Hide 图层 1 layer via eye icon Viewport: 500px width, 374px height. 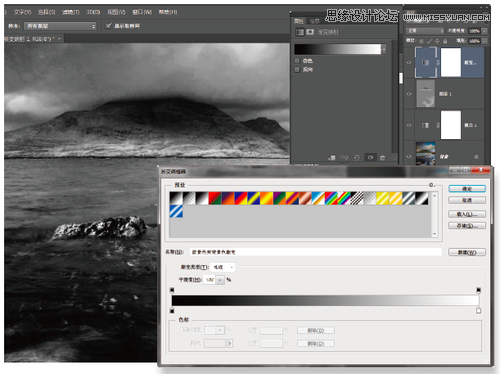409,94
